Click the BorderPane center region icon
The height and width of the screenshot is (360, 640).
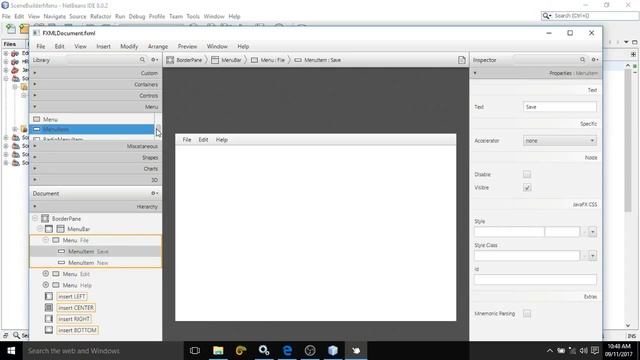point(49,307)
